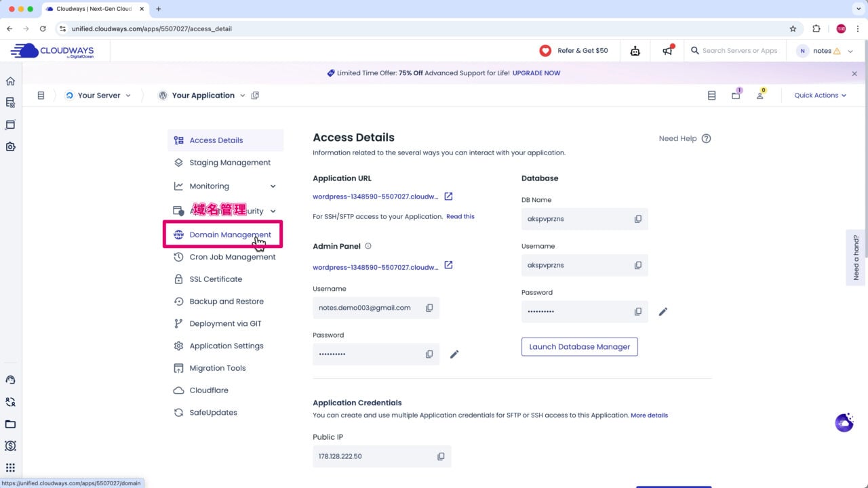Screen dimensions: 868x488
Task: Open SSL Certificate from the sidebar menu
Action: point(216,279)
